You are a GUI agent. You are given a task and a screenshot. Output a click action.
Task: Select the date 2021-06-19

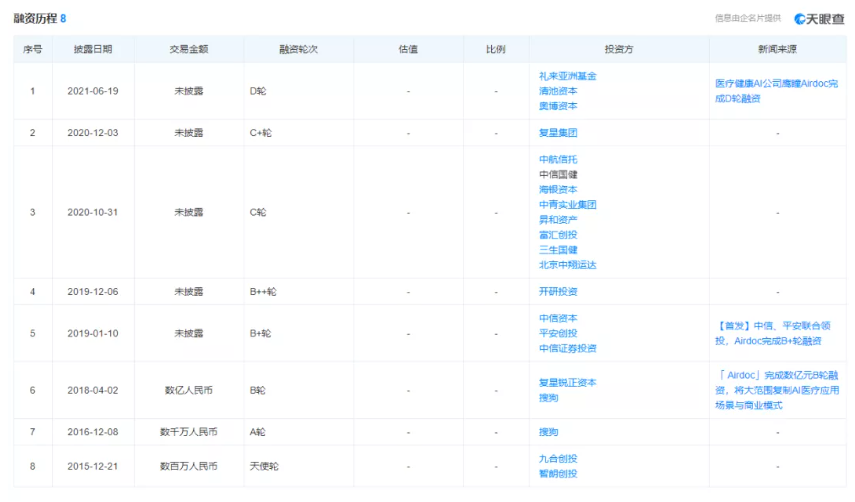click(93, 91)
